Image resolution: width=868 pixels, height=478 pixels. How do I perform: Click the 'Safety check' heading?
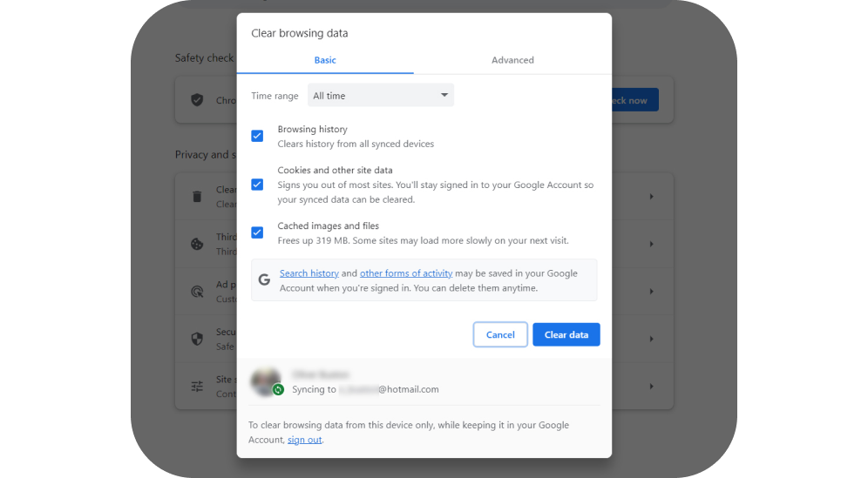click(204, 58)
